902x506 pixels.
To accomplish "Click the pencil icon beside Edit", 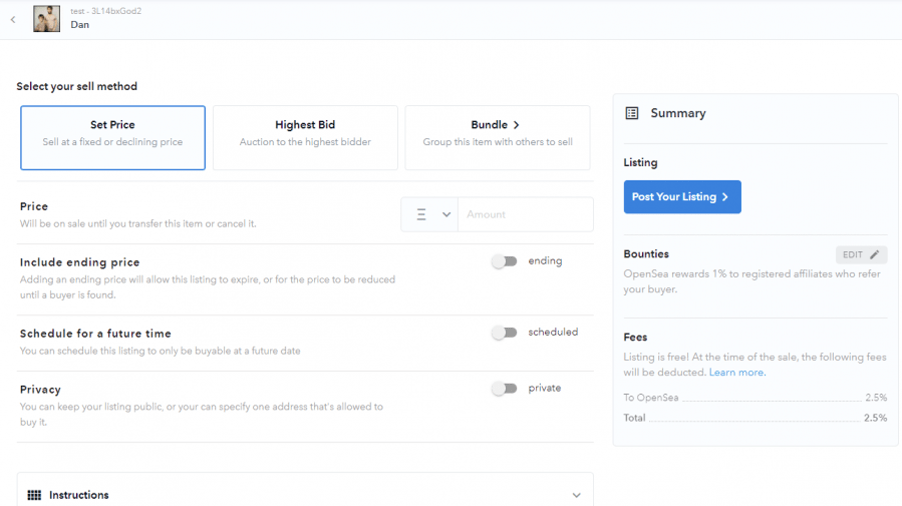I will tap(874, 255).
